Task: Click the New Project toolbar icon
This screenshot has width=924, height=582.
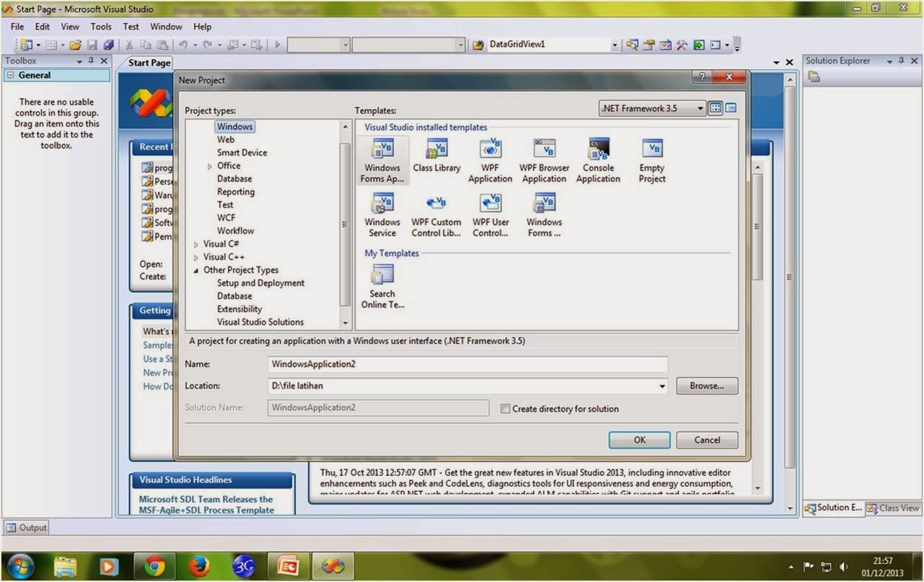Action: click(x=27, y=45)
